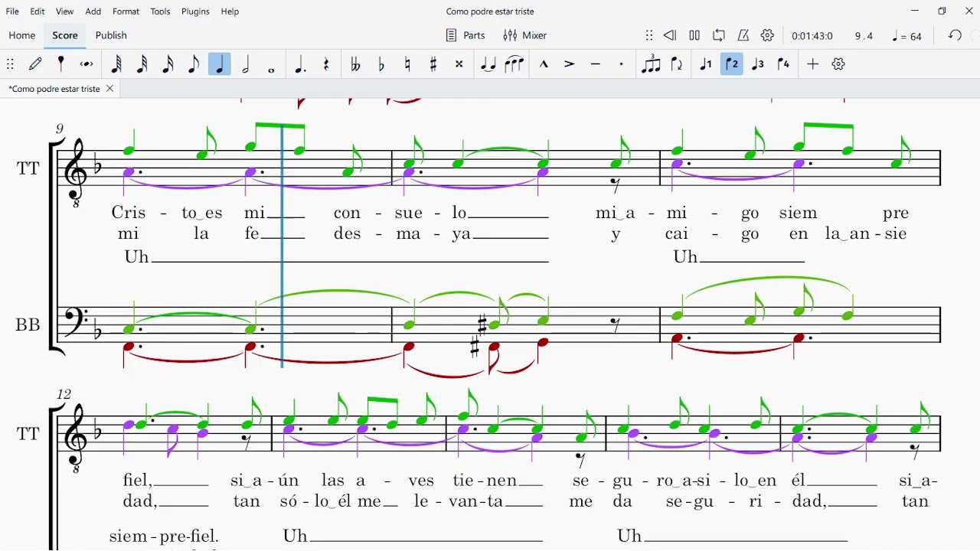
Task: Add a slur
Action: pyautogui.click(x=514, y=65)
